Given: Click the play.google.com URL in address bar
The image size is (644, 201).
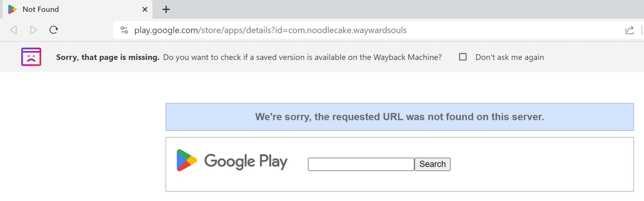Looking at the screenshot, I should coord(270,30).
